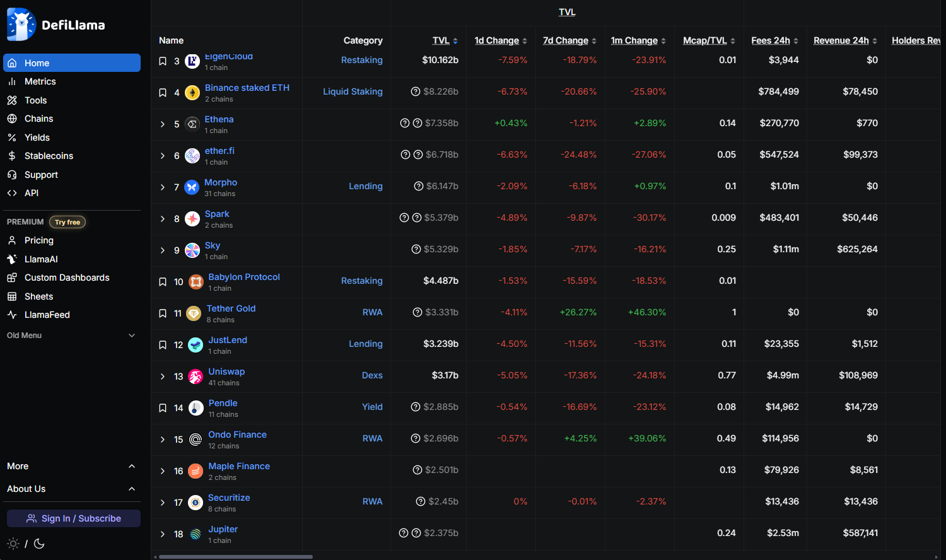Open the Maple Finance protocol link

pyautogui.click(x=239, y=466)
